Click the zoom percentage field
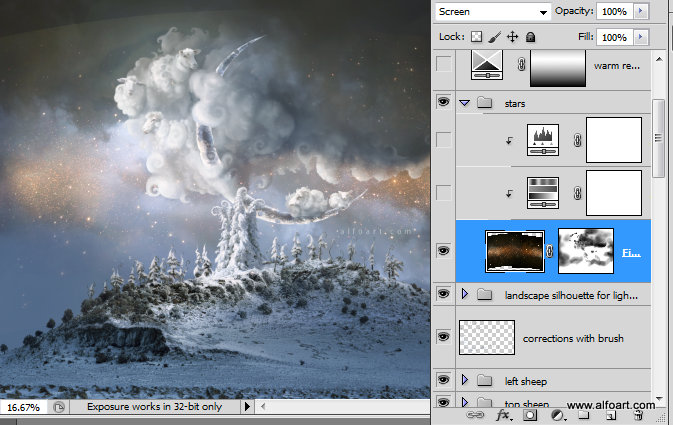673x425 pixels. [x=24, y=408]
